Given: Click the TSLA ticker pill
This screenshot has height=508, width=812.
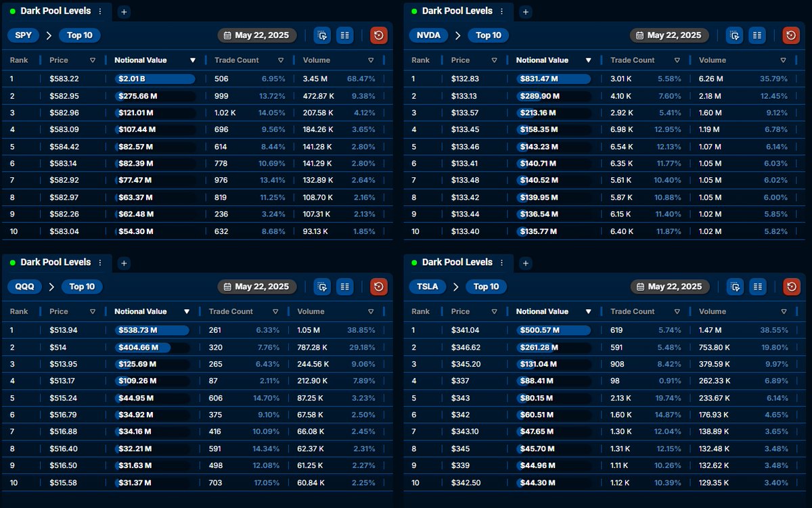Looking at the screenshot, I should (x=427, y=287).
